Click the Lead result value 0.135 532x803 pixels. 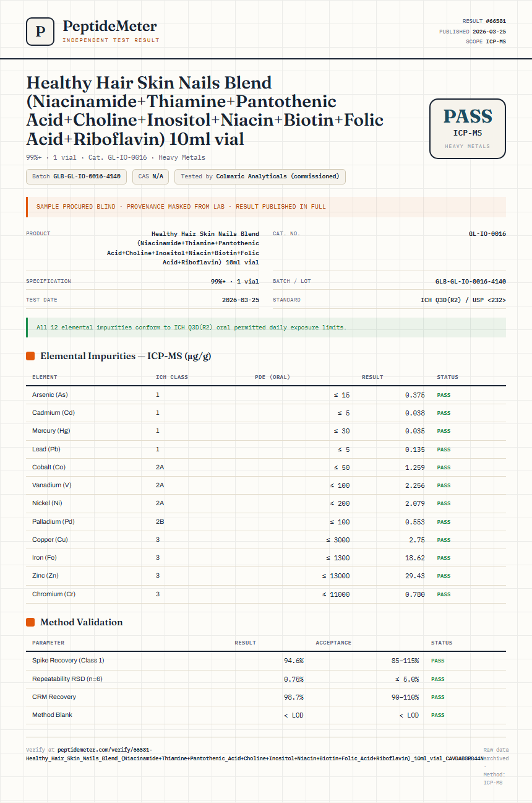pyautogui.click(x=415, y=449)
